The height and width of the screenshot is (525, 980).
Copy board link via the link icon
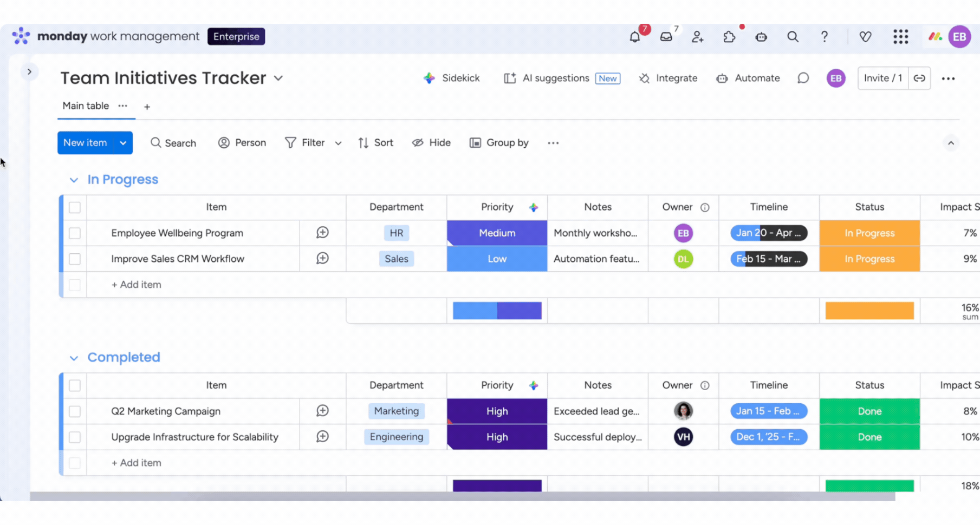(919, 78)
